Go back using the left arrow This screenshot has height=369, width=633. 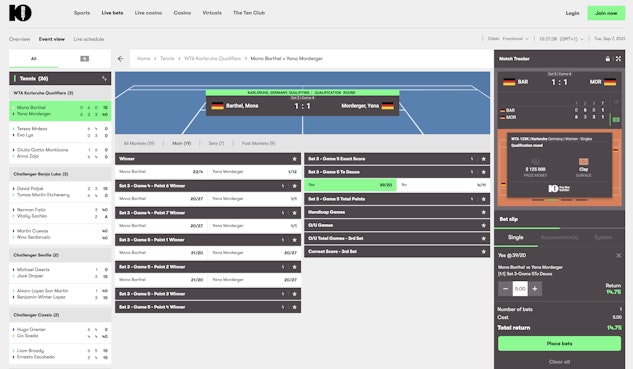(120, 59)
